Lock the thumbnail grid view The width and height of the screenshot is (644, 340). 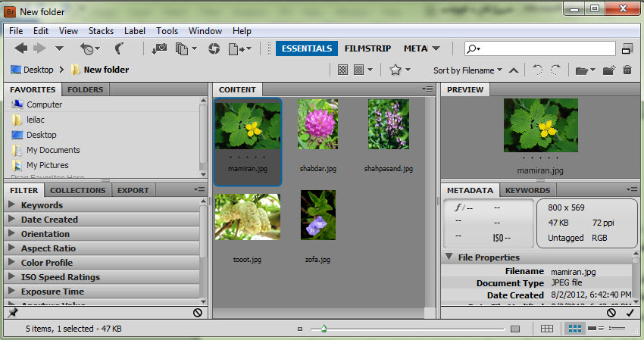coord(547,329)
